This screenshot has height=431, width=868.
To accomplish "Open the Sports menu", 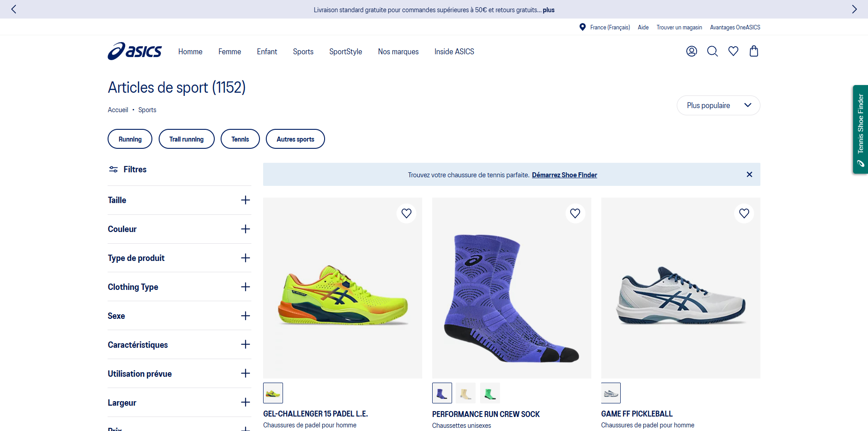I will (x=303, y=52).
